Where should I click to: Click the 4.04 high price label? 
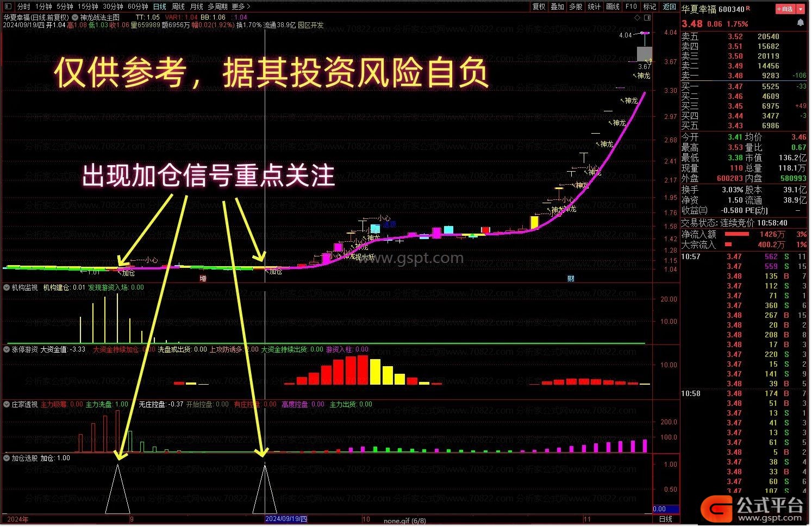pos(626,35)
